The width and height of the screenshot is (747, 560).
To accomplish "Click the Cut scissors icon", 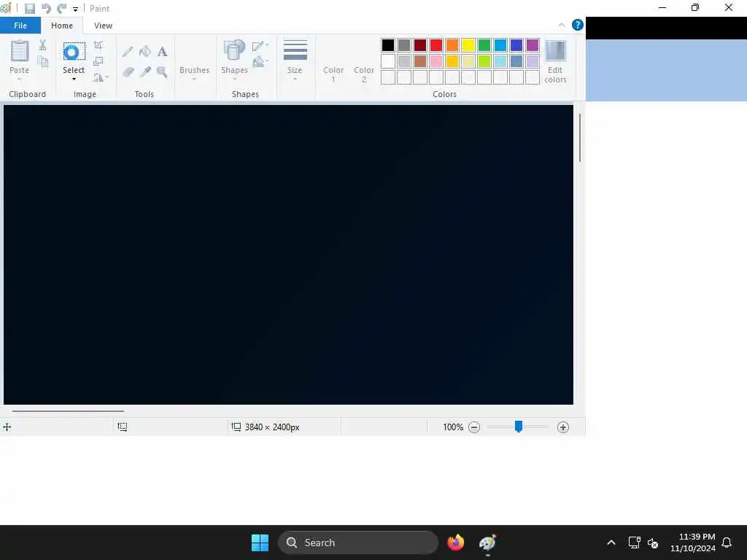I will [42, 45].
